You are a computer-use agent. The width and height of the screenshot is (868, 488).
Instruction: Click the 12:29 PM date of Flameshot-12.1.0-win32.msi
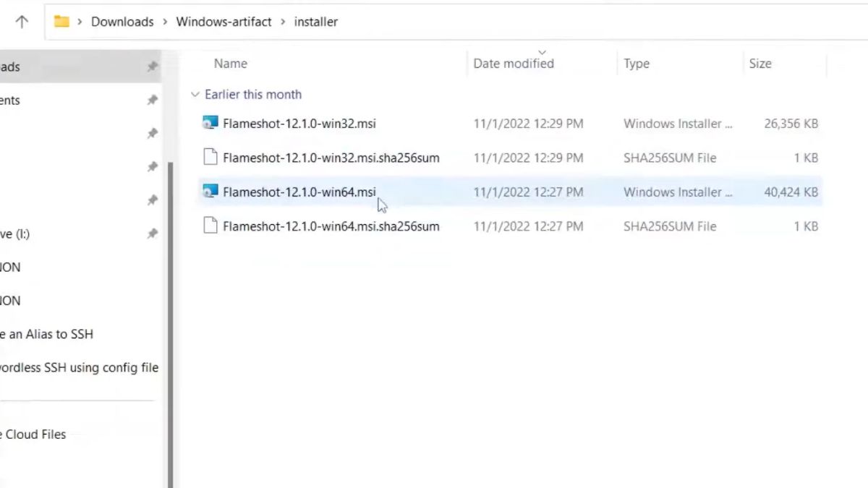(528, 124)
